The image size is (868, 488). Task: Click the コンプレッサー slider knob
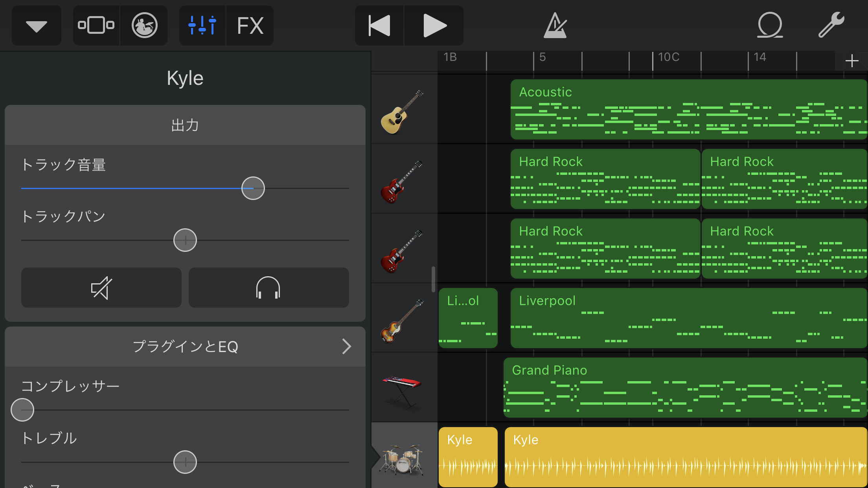click(x=22, y=410)
